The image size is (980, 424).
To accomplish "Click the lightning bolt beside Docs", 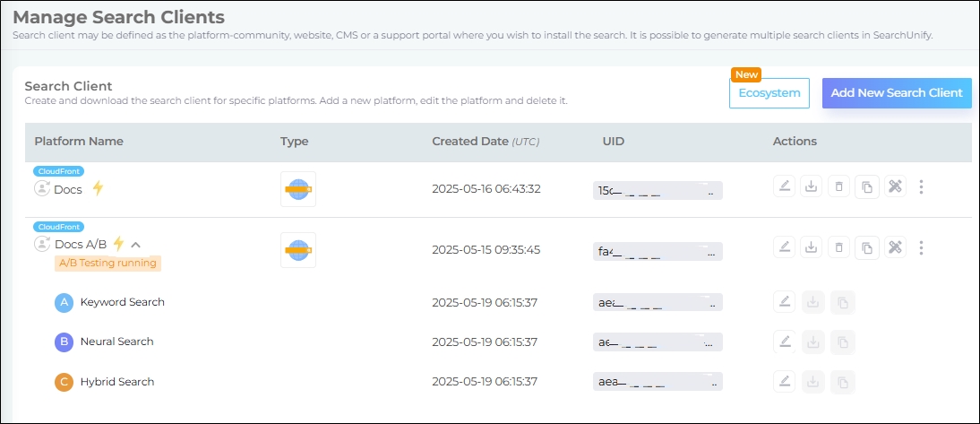I will click(99, 188).
